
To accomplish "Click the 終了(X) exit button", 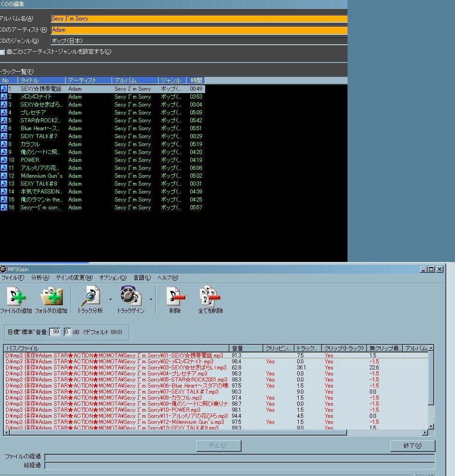I will tap(413, 446).
